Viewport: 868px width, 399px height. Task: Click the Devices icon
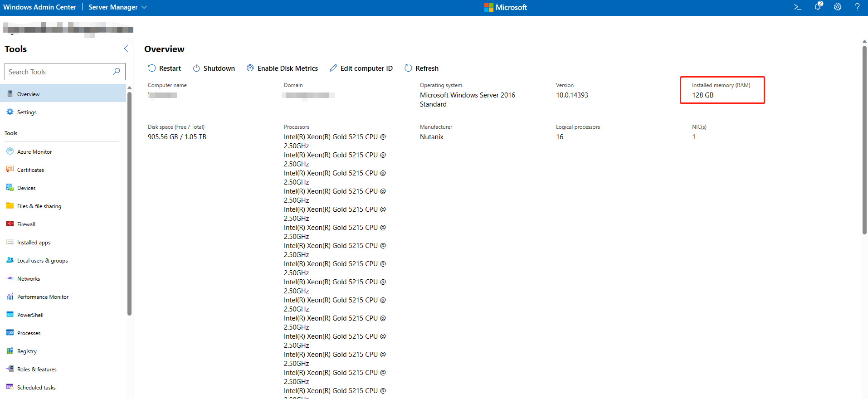pos(10,188)
